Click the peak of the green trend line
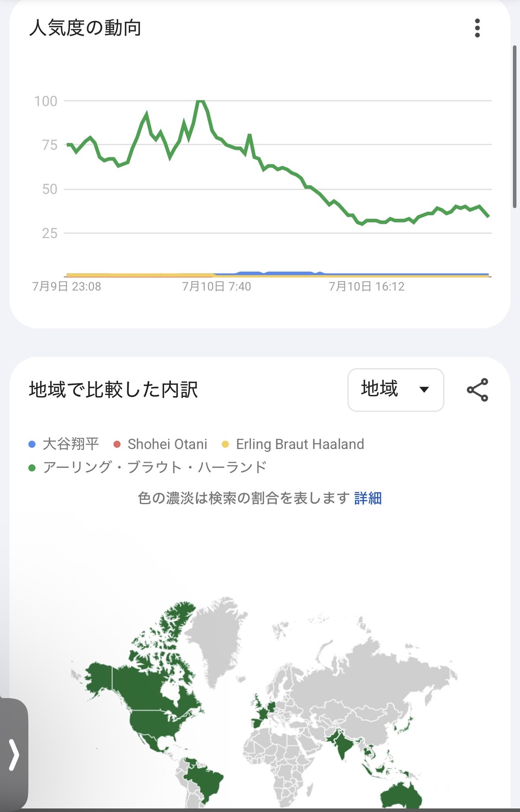 (200, 101)
